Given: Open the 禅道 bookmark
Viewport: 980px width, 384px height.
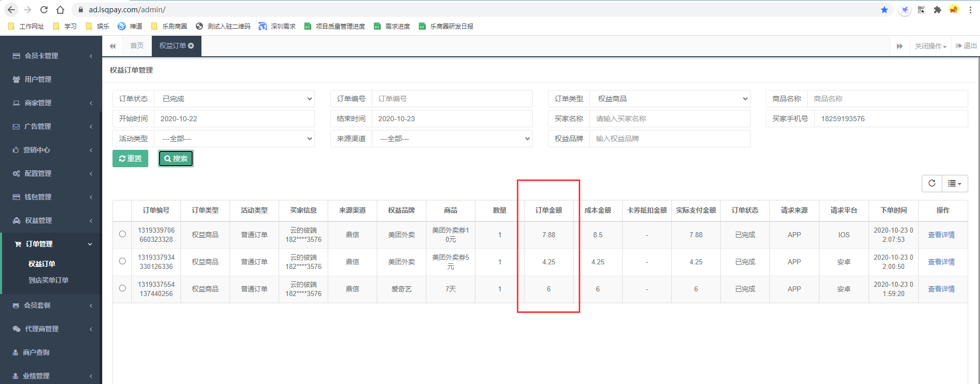Looking at the screenshot, I should coord(130,26).
